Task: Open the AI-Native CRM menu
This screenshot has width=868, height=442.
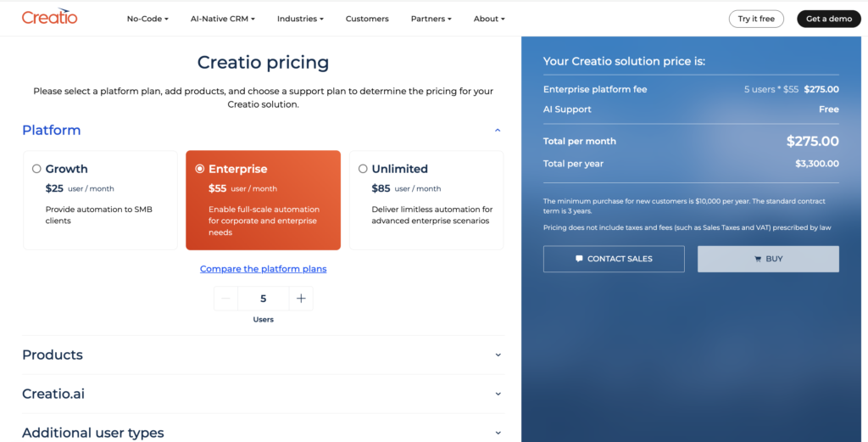Action: point(222,19)
